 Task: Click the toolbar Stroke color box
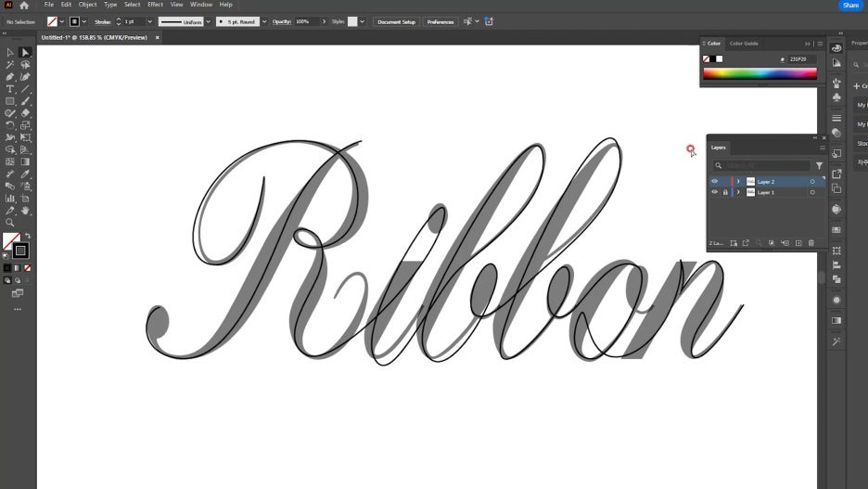(20, 251)
